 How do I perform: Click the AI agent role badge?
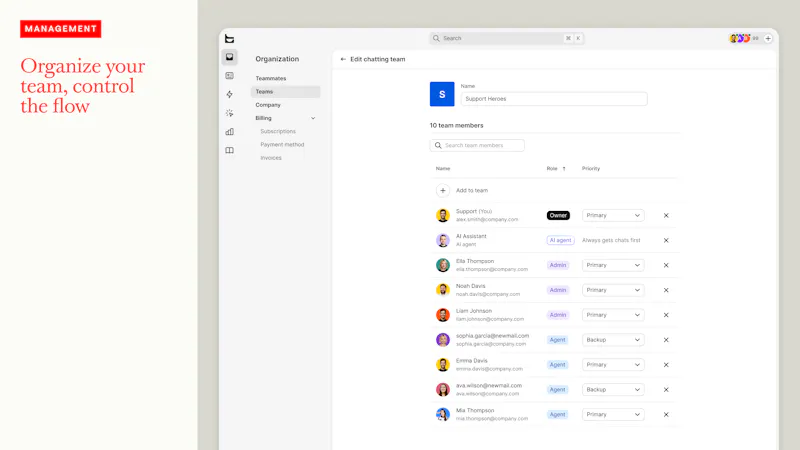click(560, 240)
